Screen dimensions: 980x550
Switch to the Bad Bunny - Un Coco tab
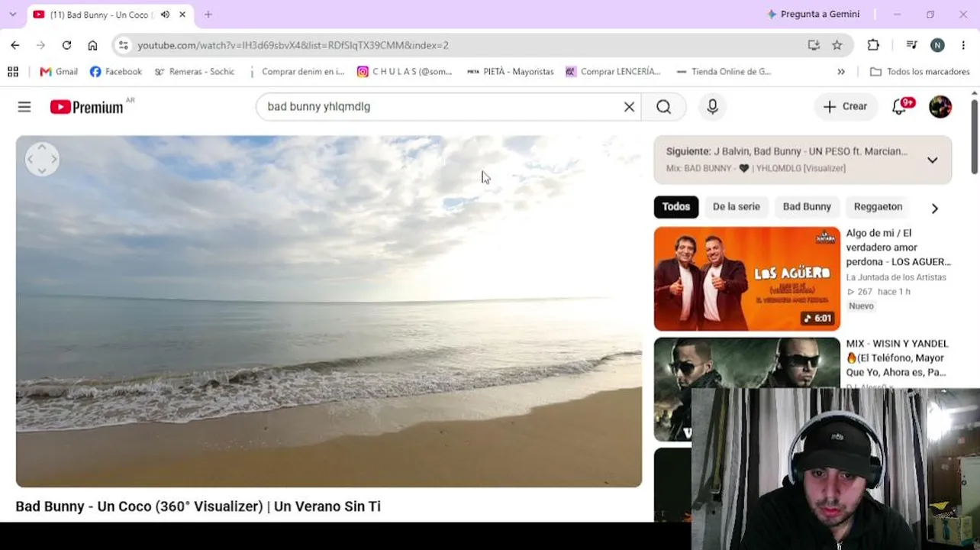click(x=102, y=15)
